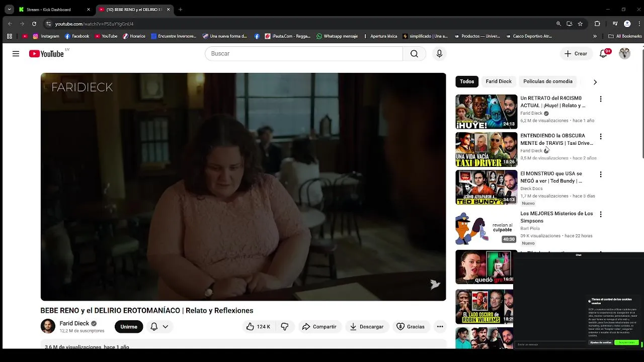Screen dimensions: 644x362
Task: Open 'El MONSTRUO que USA se NEGÓ' title
Action: click(551, 177)
